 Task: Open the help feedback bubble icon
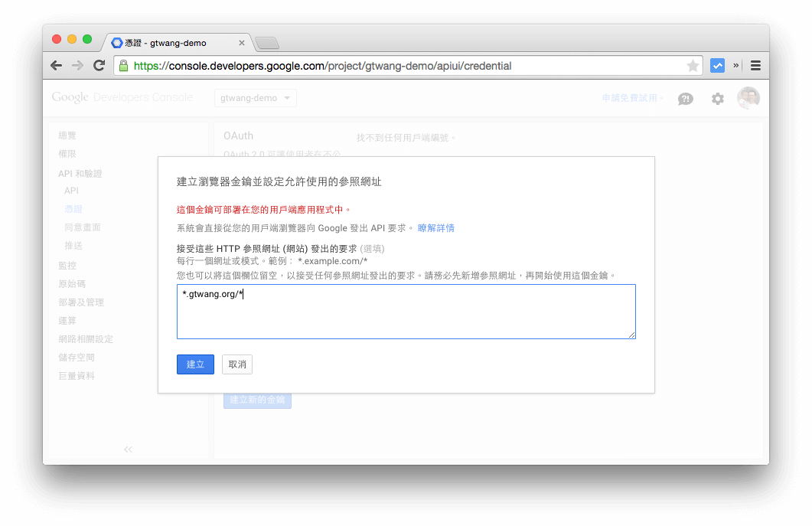point(685,99)
